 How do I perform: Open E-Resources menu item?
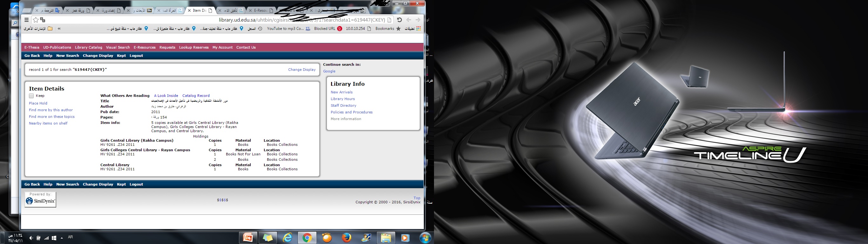145,48
